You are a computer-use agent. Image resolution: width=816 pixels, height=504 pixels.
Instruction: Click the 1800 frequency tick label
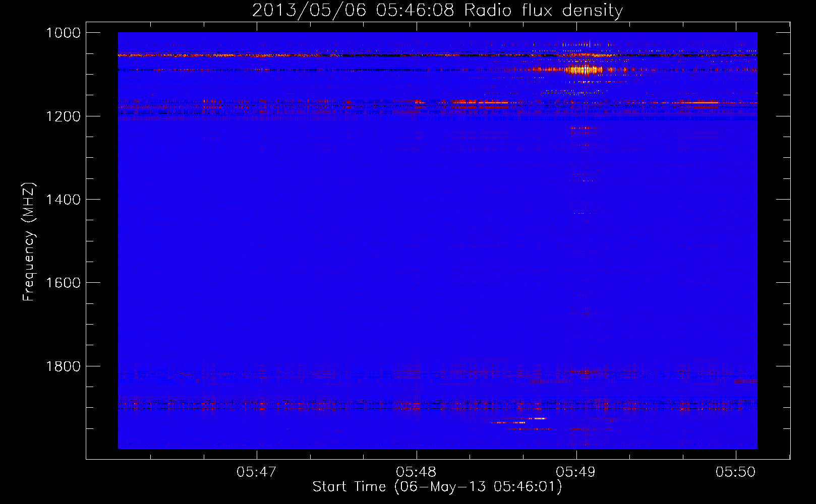(x=63, y=366)
